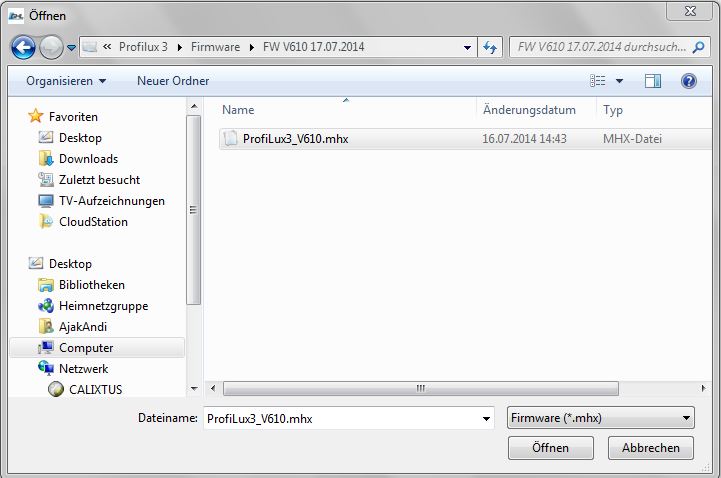Click the Dateiname text field
Viewport: 721px width, 478px height.
click(340, 418)
